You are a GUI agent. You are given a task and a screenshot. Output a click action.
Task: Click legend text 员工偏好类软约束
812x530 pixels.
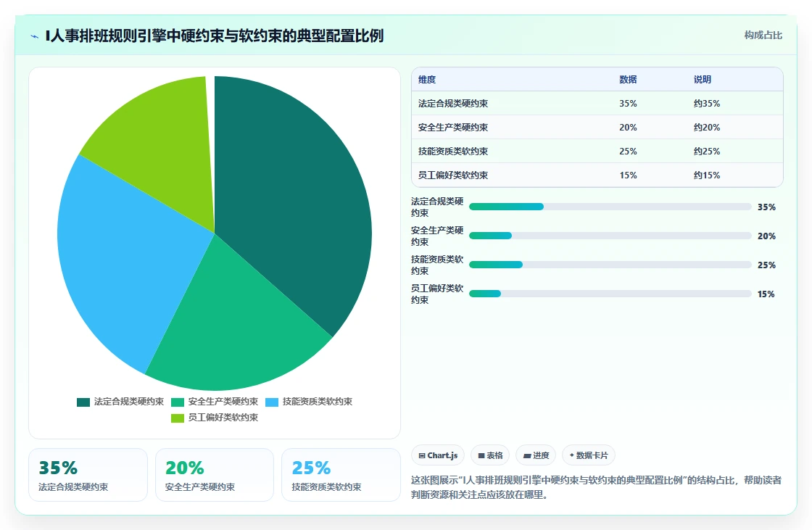coord(223,418)
